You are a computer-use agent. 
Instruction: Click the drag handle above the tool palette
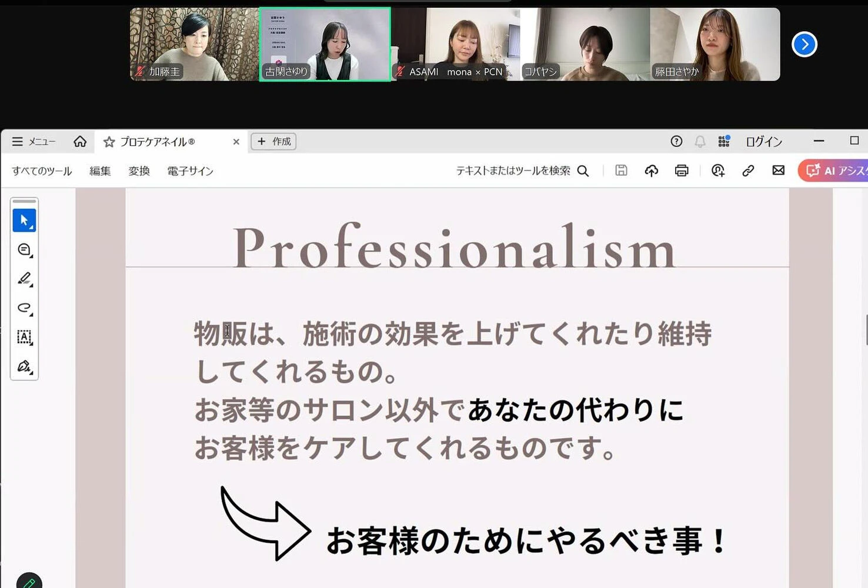(x=24, y=201)
